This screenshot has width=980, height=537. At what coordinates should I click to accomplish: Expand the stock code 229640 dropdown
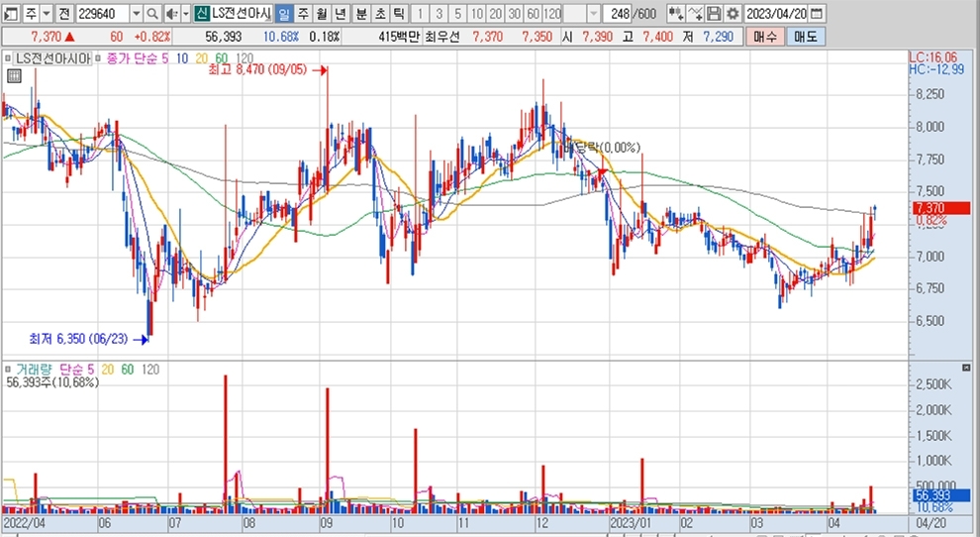135,14
